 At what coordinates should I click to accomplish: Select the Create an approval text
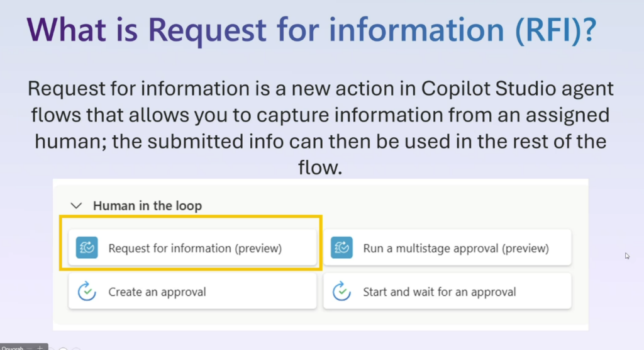pyautogui.click(x=157, y=291)
